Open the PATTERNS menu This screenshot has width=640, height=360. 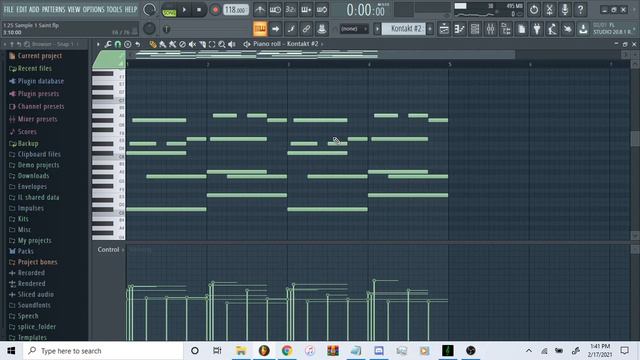click(x=53, y=9)
